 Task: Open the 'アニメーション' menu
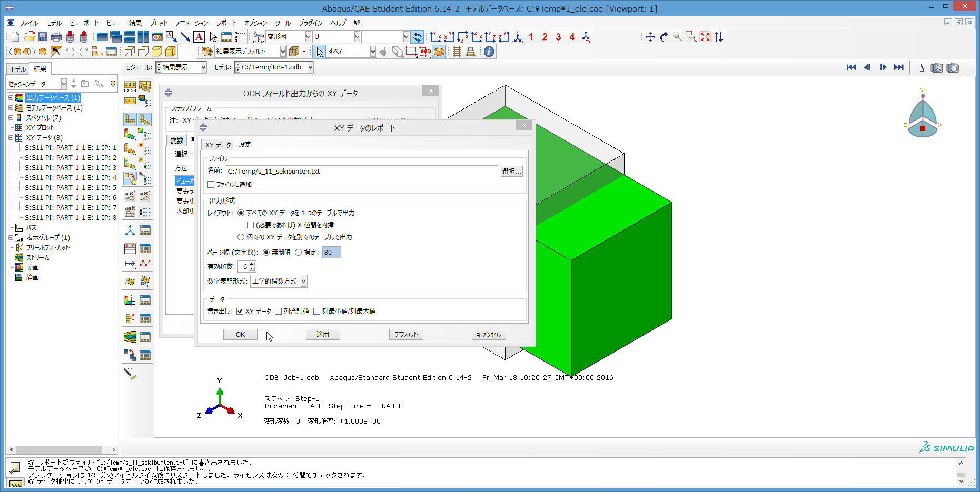tap(192, 23)
